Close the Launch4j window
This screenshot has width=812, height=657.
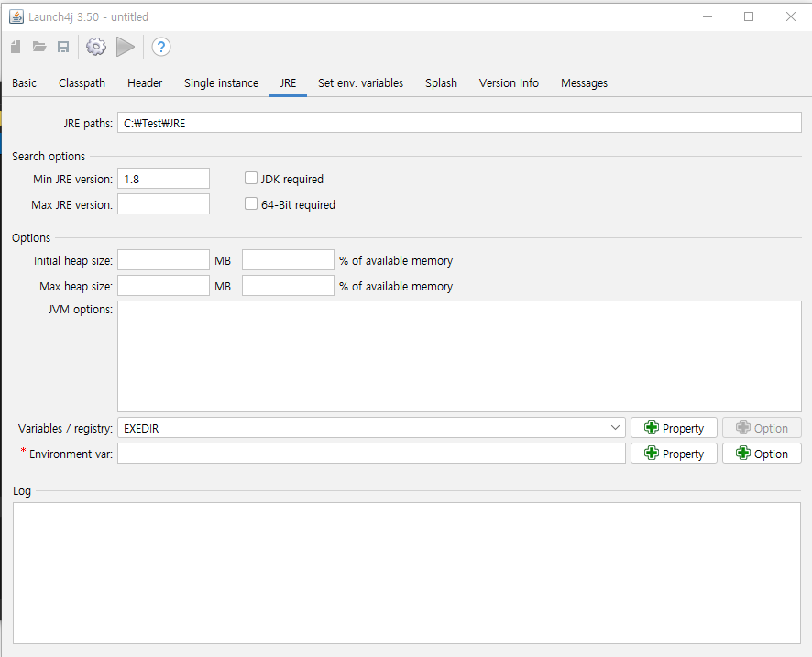pyautogui.click(x=791, y=16)
